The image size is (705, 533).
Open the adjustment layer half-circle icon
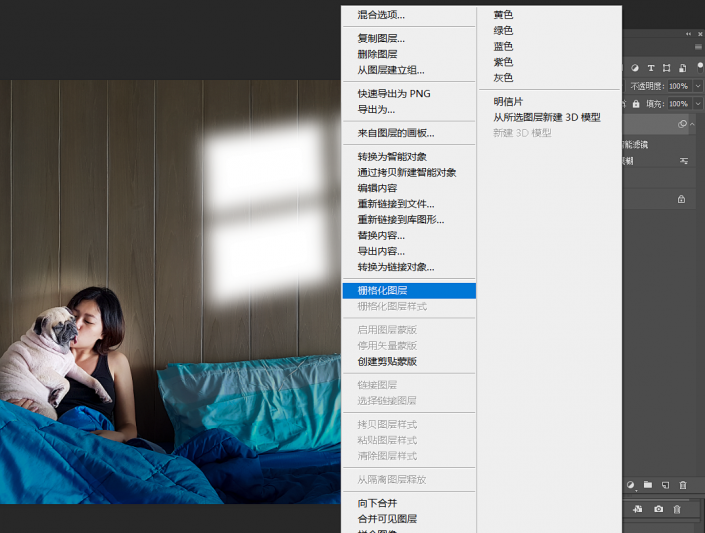[x=630, y=485]
